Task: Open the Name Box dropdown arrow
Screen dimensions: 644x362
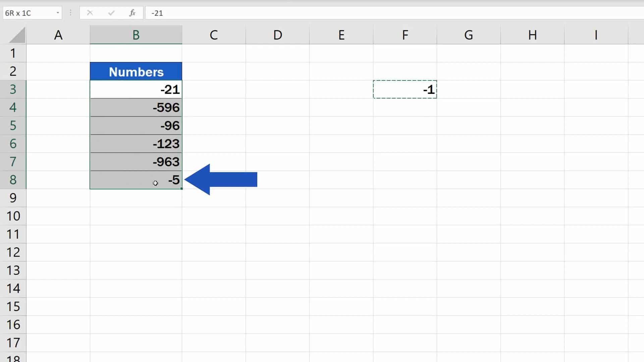Action: pos(57,13)
